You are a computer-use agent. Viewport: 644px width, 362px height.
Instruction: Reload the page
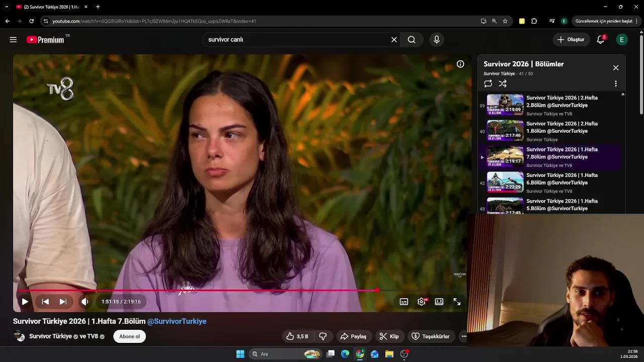point(31,21)
